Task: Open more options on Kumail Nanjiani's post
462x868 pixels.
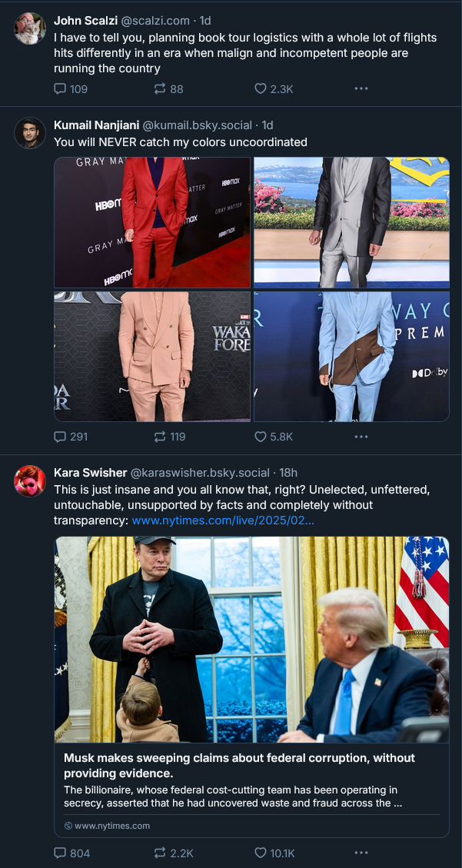Action: pyautogui.click(x=361, y=437)
